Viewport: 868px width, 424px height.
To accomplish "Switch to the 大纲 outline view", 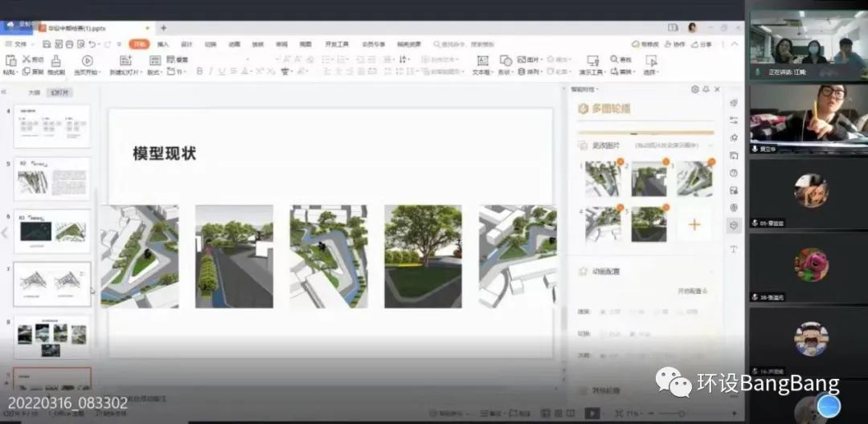I will [34, 92].
